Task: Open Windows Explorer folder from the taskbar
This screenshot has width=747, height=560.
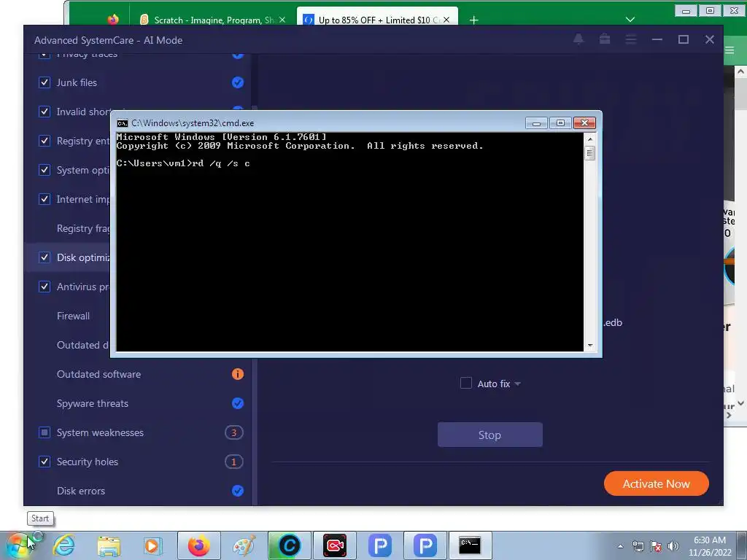Action: 109,545
